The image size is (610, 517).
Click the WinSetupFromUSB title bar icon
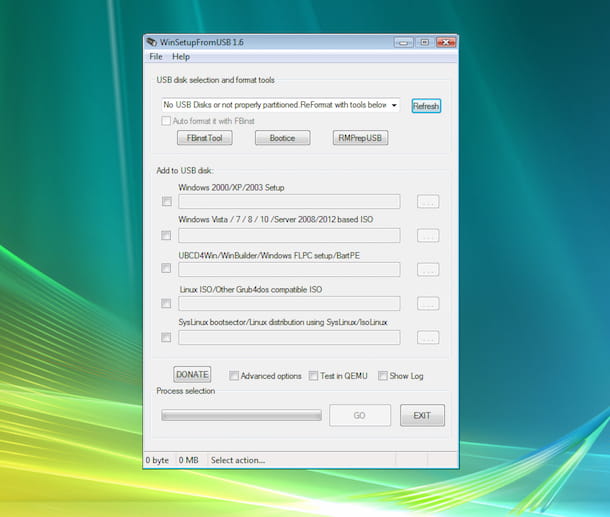pyautogui.click(x=151, y=42)
